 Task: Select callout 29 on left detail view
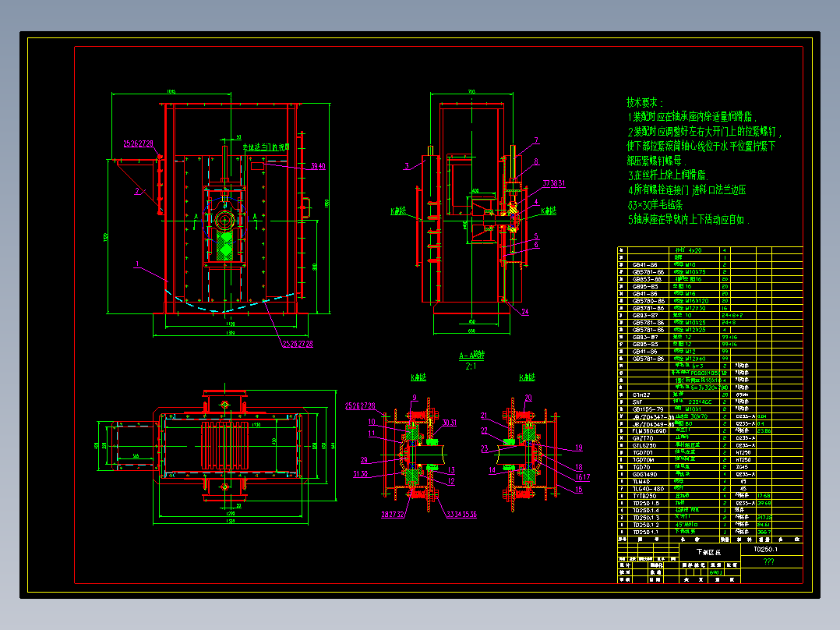click(x=364, y=460)
